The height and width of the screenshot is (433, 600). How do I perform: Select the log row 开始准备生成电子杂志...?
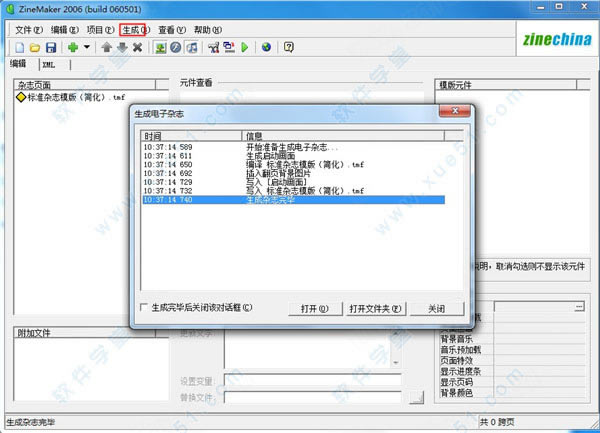[293, 147]
